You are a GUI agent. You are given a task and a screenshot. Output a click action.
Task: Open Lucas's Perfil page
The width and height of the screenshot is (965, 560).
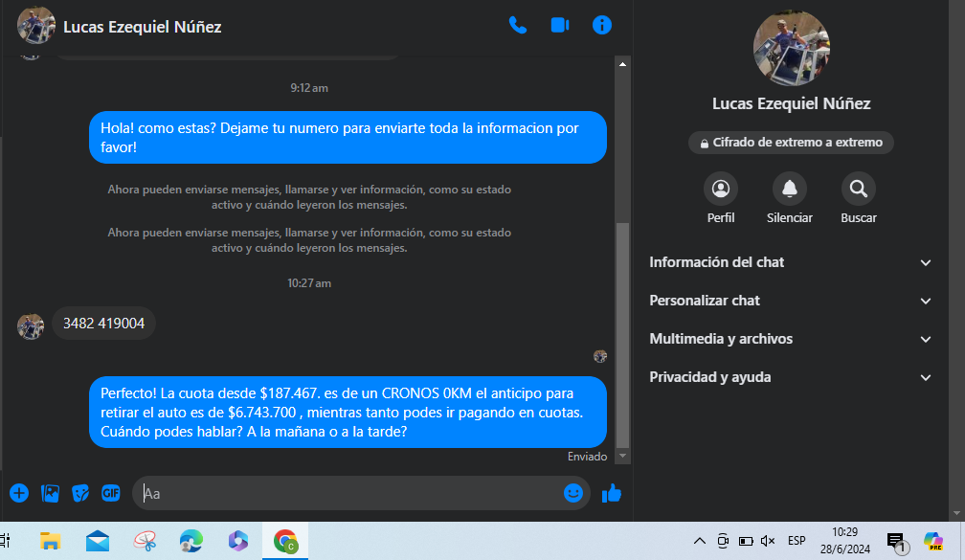pyautogui.click(x=721, y=190)
